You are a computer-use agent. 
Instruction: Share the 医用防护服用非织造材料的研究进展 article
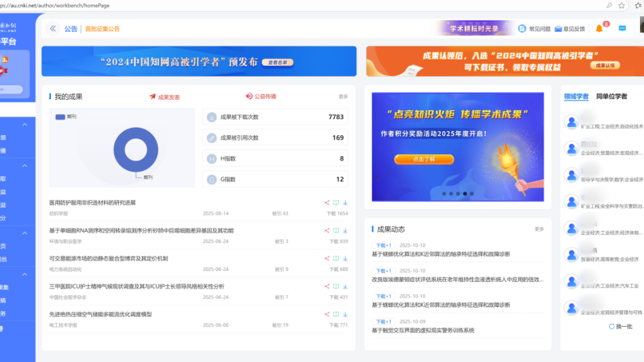(327, 202)
